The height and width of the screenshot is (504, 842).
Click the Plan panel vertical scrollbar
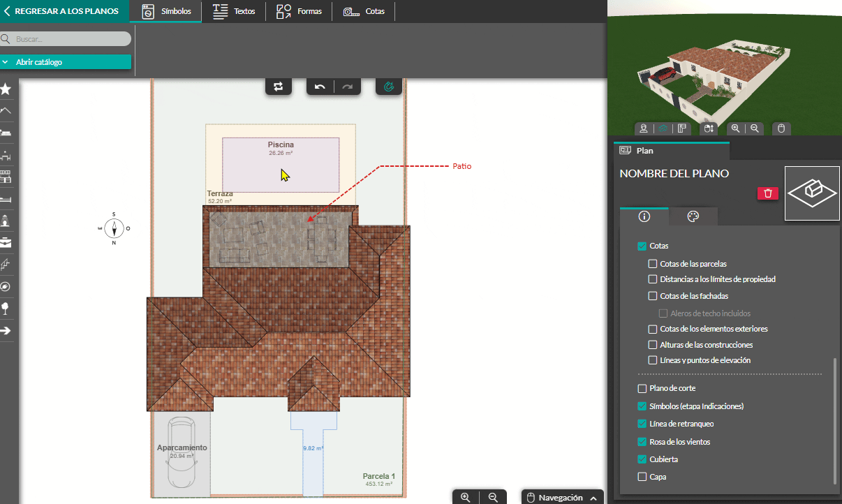coord(834,421)
